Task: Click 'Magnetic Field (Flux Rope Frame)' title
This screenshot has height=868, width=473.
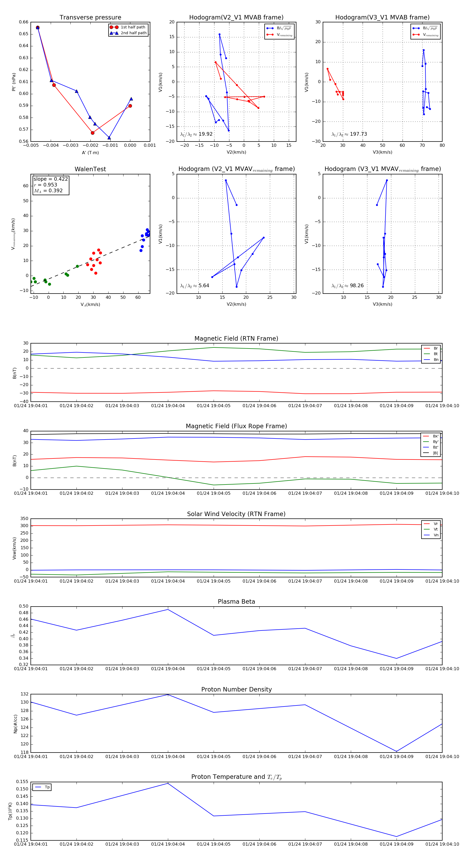Action: pos(236,426)
